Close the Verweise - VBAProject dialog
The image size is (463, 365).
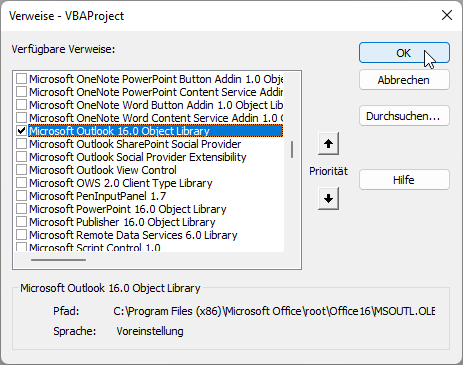tap(447, 15)
